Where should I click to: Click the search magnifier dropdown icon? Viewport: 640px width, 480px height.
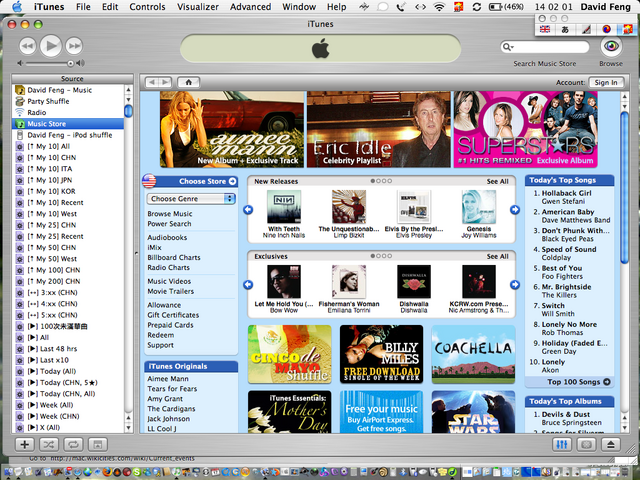pos(508,47)
